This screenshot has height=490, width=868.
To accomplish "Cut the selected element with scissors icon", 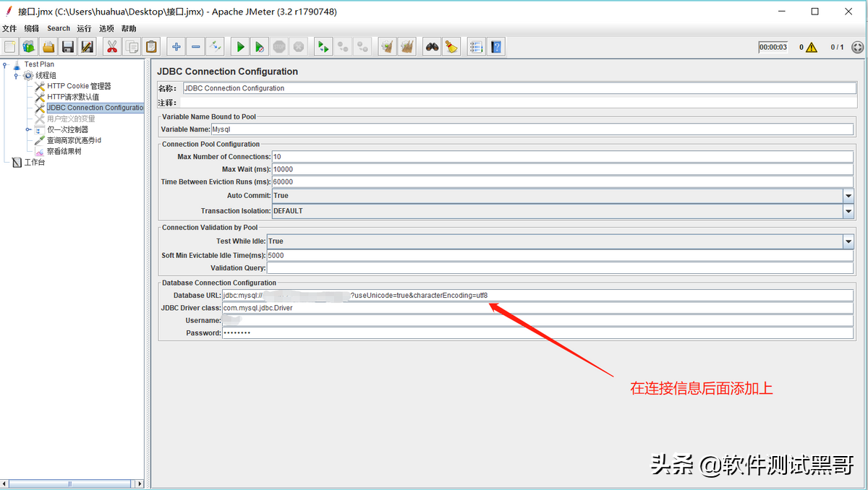I will [112, 47].
